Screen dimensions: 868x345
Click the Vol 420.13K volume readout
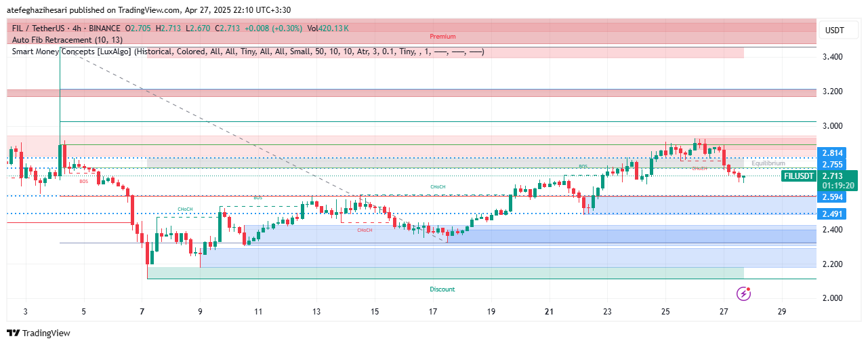pos(328,28)
